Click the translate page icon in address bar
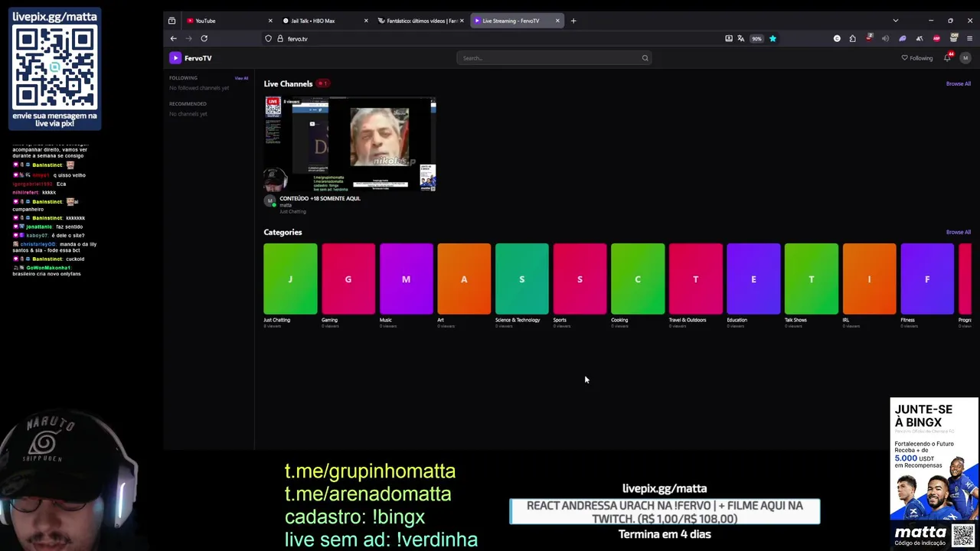Screen dimensions: 980x551 [x=741, y=38]
